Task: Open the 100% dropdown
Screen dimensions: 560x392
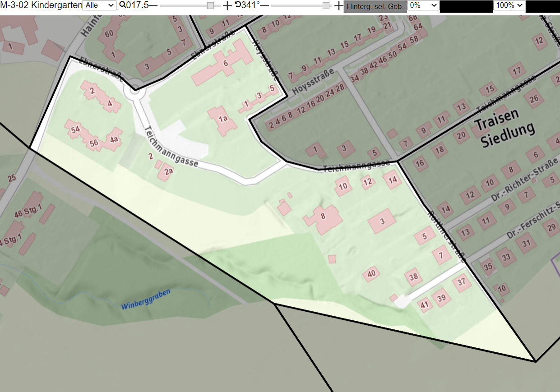Action: (x=509, y=5)
